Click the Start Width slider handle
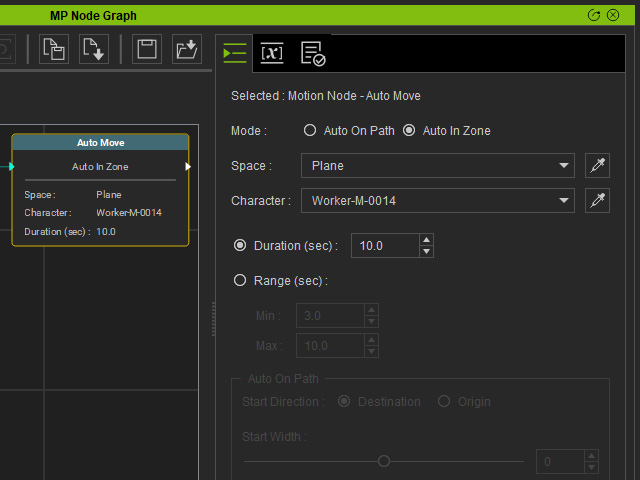The image size is (640, 480). 384,461
